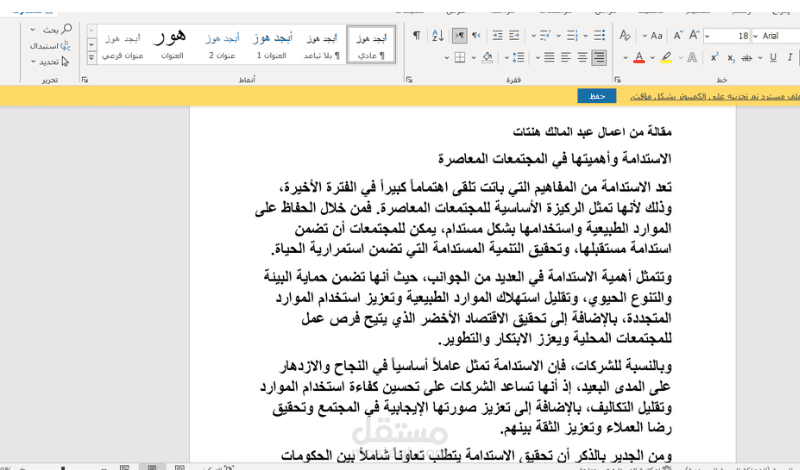Image resolution: width=800 pixels, height=470 pixels.
Task: Click the line مقالة من اعمال عبد المالك هنتات
Action: point(592,132)
